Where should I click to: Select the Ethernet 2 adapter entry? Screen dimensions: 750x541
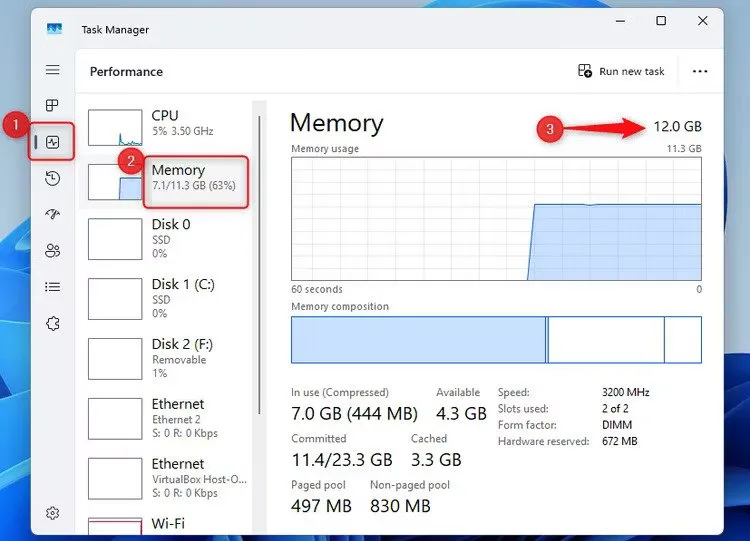point(170,418)
